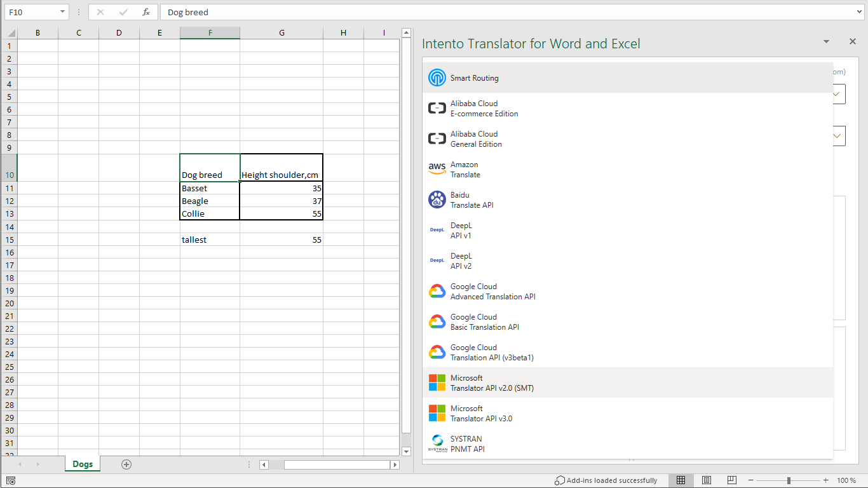Click the Add-ins loaded successfully status

(x=606, y=480)
